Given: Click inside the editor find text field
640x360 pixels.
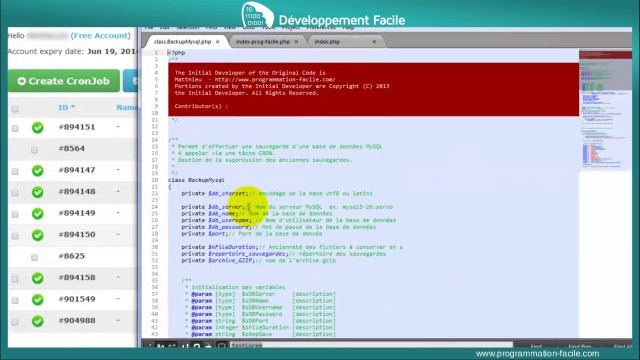Looking at the screenshot, I should (371, 345).
